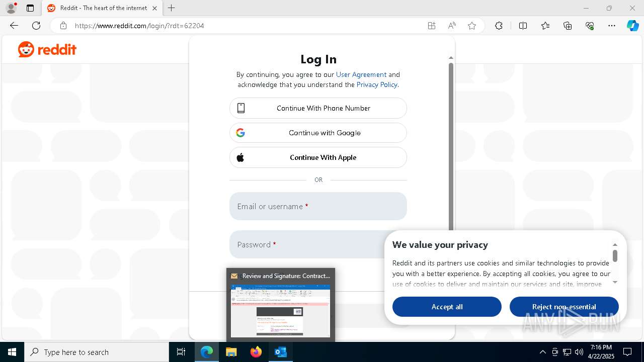Image resolution: width=644 pixels, height=362 pixels.
Task: Accept all cookies
Action: point(447,307)
